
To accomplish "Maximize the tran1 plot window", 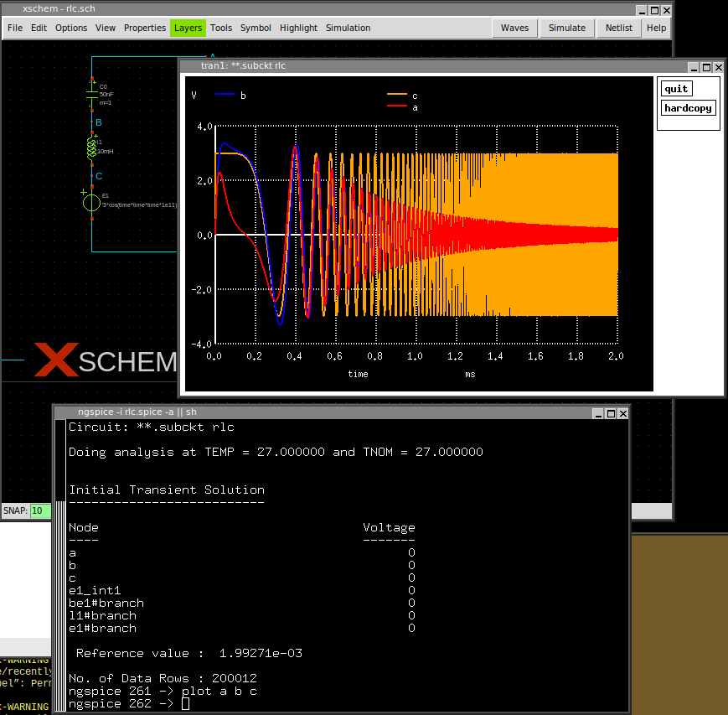I will [x=706, y=67].
